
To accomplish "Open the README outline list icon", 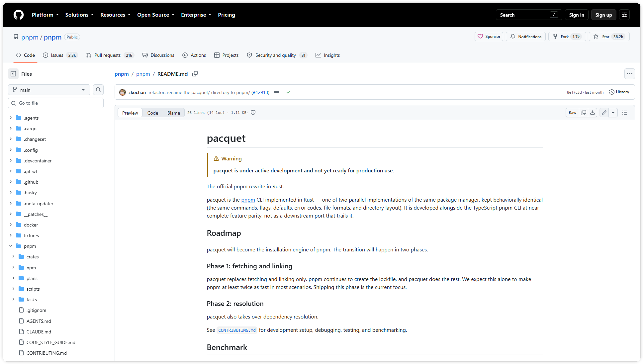I will tap(625, 113).
